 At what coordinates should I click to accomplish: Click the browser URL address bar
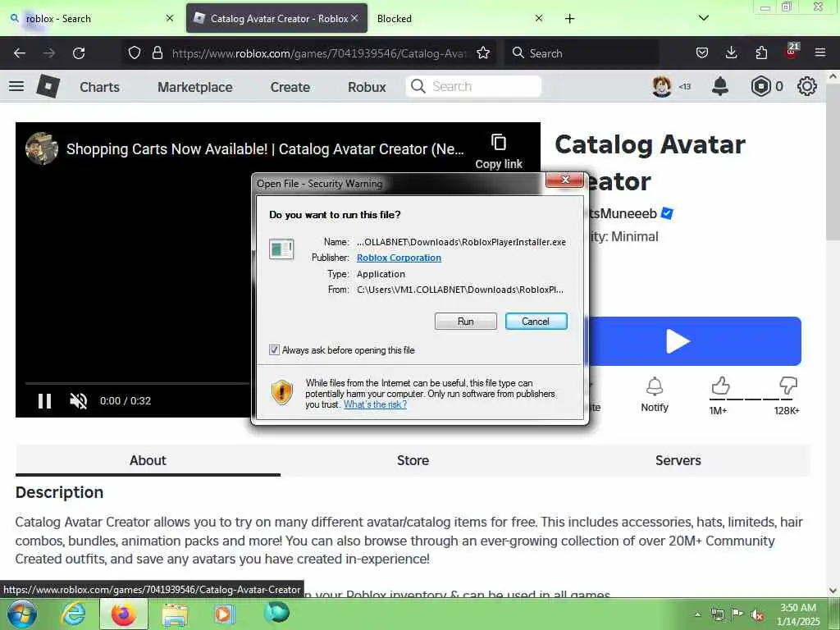point(319,53)
